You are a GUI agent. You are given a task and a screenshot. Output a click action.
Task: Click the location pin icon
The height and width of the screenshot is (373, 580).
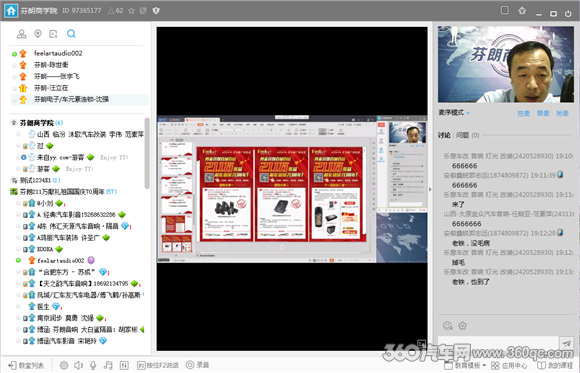38,34
